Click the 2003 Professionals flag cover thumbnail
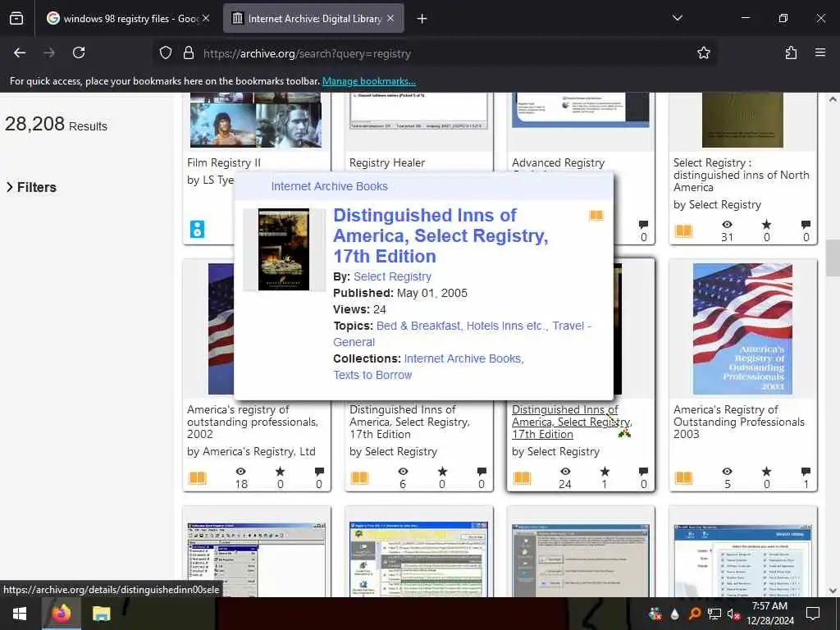This screenshot has height=630, width=840. 742,329
